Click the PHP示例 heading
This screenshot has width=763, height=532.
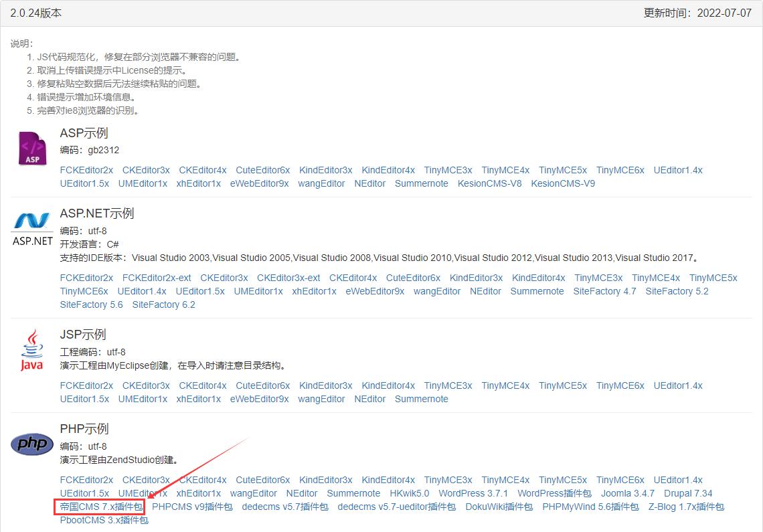tap(84, 429)
